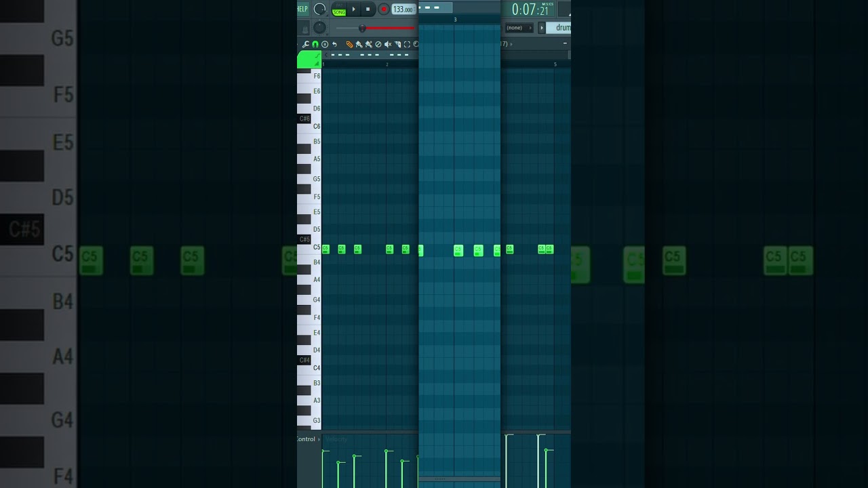Click the master pitch knob
The width and height of the screenshot is (868, 488).
(319, 28)
